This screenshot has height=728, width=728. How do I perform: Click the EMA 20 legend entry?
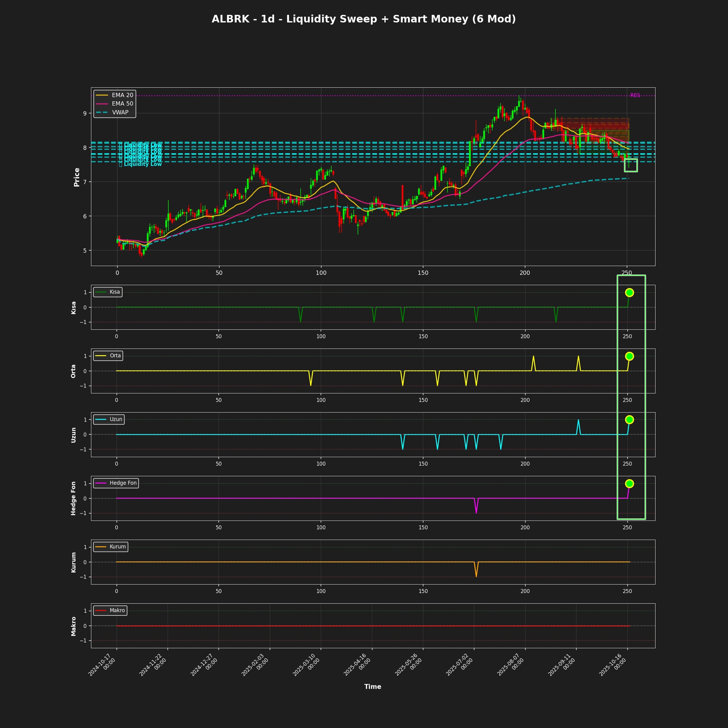pos(122,95)
